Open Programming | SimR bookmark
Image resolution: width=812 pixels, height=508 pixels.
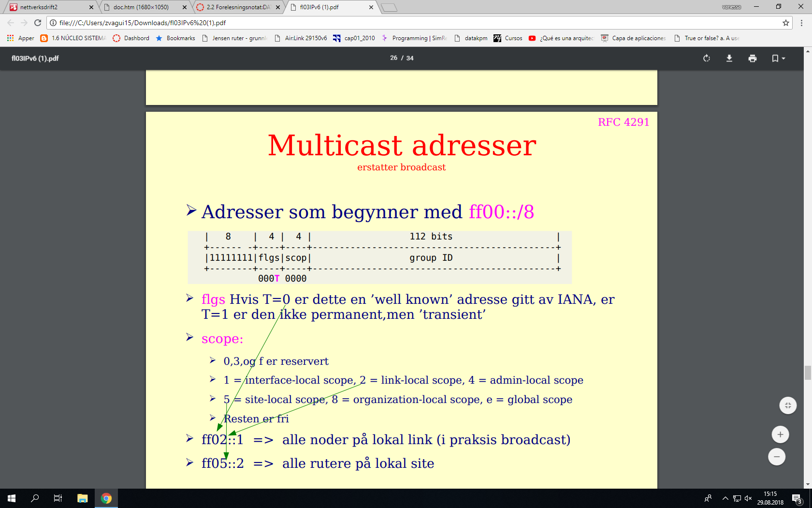click(414, 38)
